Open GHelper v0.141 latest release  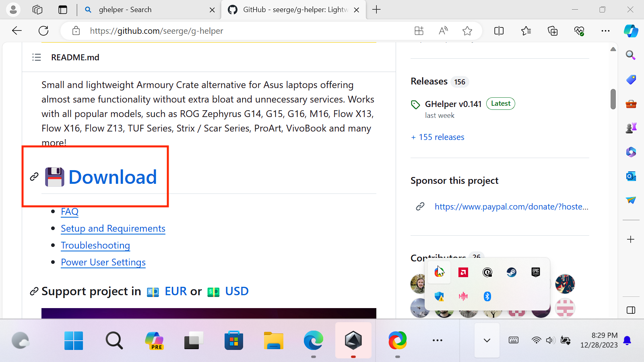click(x=453, y=104)
